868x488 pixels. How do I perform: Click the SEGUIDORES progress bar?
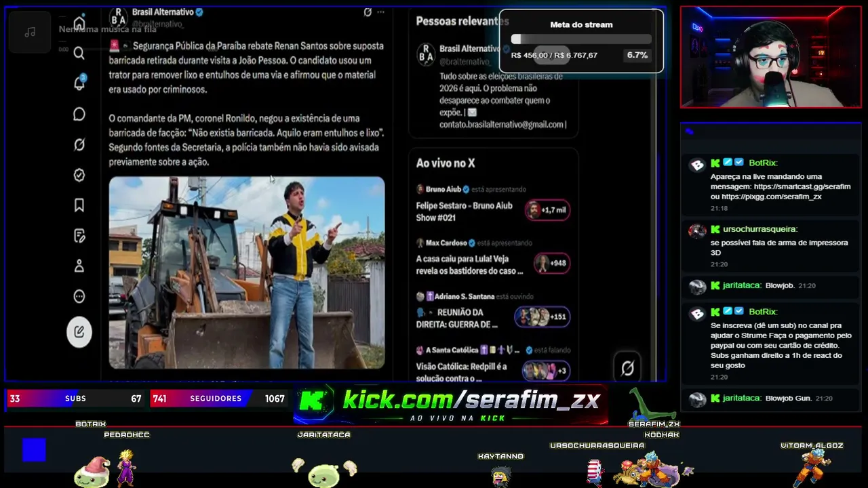click(219, 399)
